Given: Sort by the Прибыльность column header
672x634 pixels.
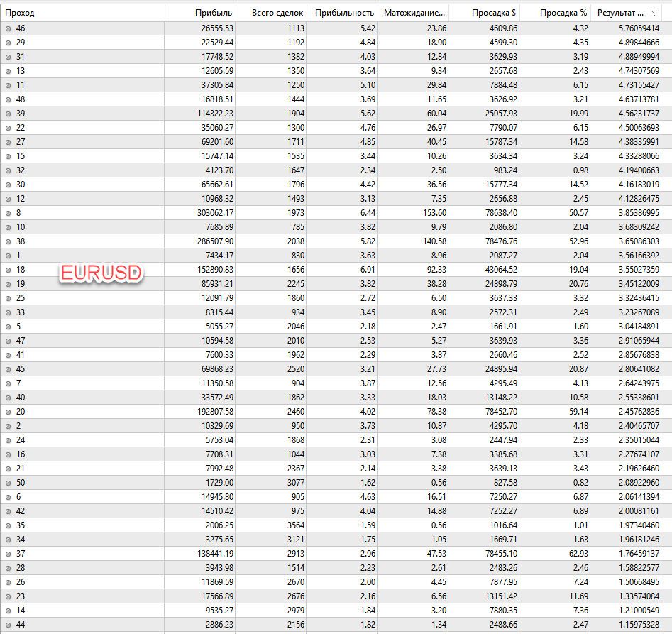Looking at the screenshot, I should 342,13.
